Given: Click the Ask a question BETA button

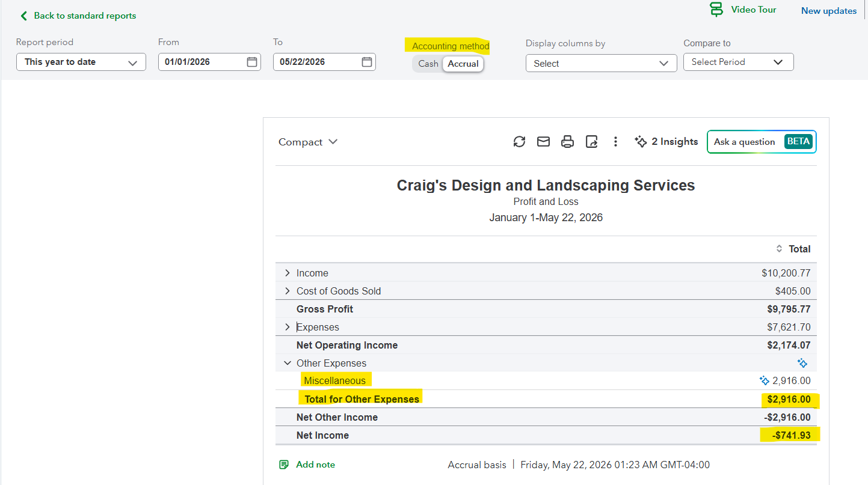Looking at the screenshot, I should (762, 142).
